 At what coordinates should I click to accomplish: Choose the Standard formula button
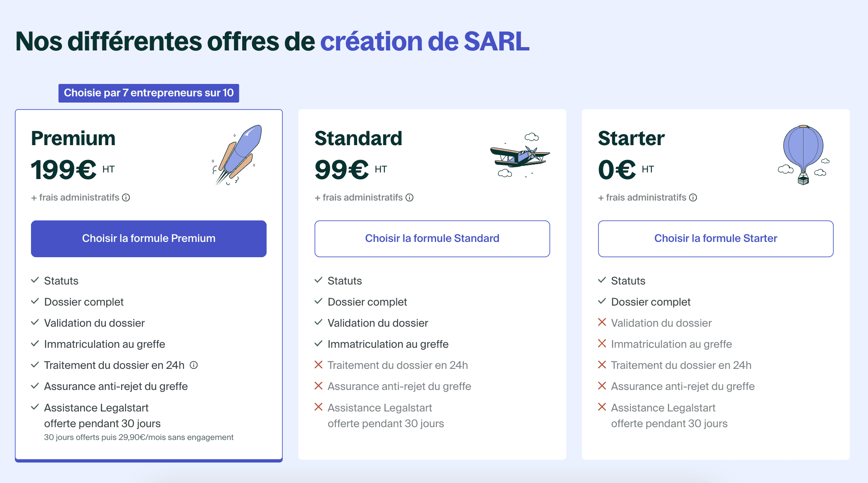click(x=432, y=239)
